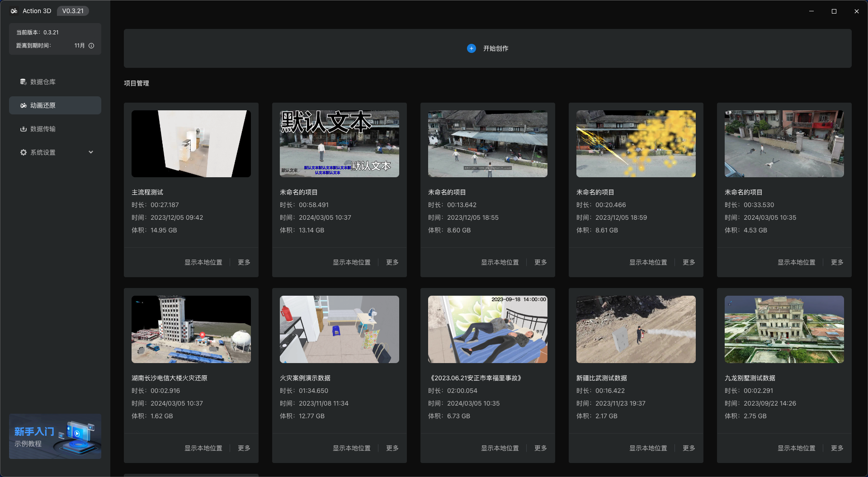Click the 14.95 GB size value
The image size is (868, 477).
[164, 230]
